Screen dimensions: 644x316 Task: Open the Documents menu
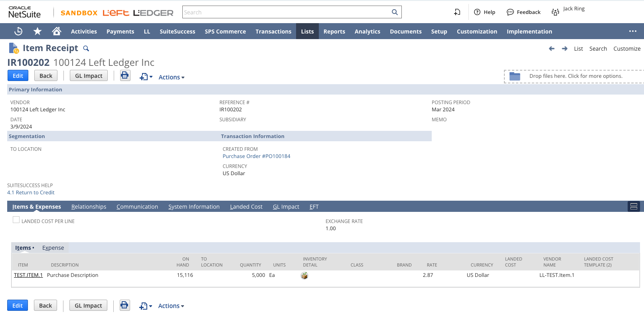click(406, 31)
